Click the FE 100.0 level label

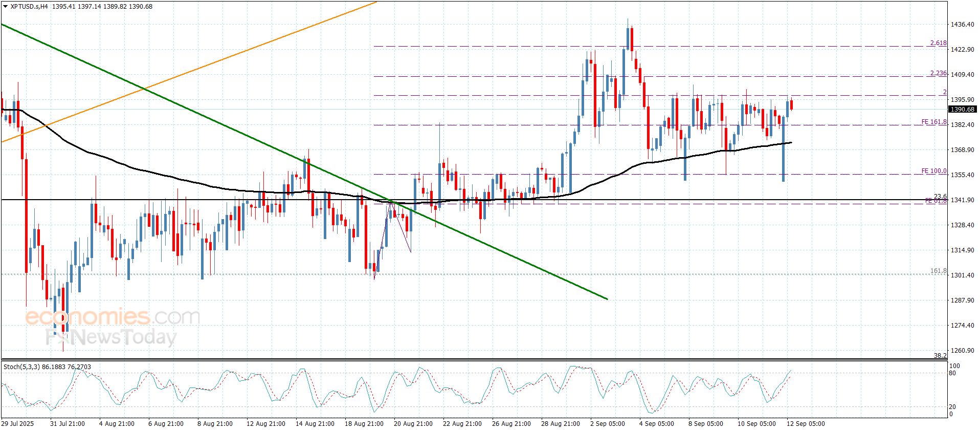[933, 171]
